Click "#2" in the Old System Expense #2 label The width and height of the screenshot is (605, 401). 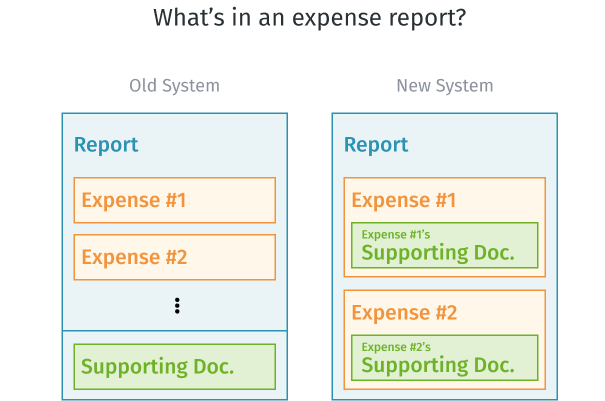coord(175,257)
